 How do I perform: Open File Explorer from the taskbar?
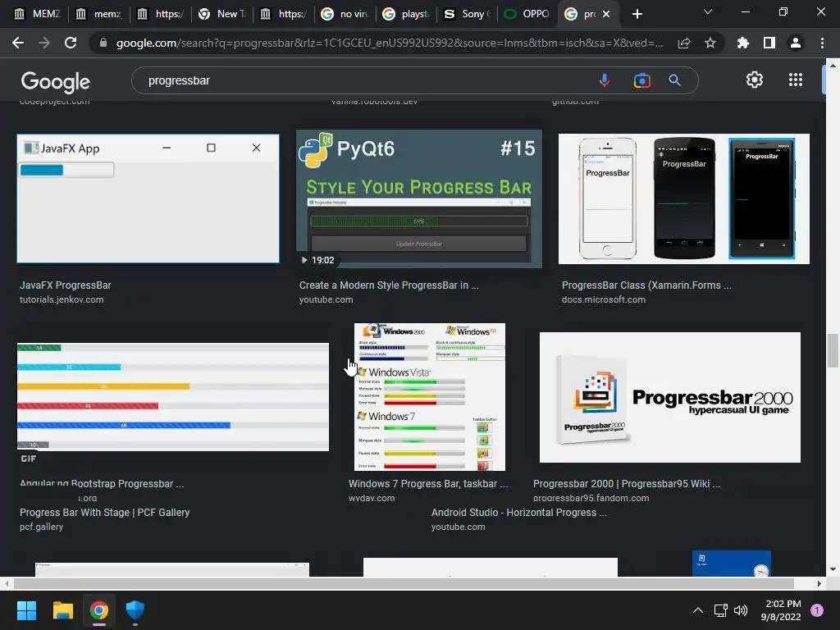[62, 610]
